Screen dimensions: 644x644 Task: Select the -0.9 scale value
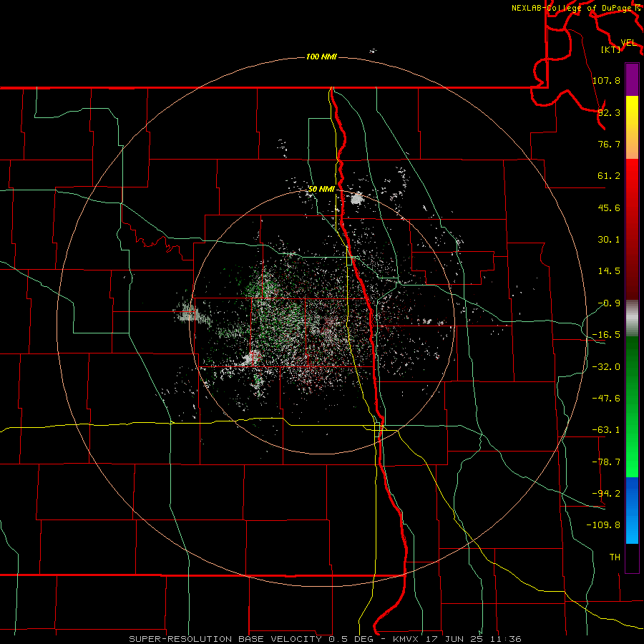click(609, 303)
